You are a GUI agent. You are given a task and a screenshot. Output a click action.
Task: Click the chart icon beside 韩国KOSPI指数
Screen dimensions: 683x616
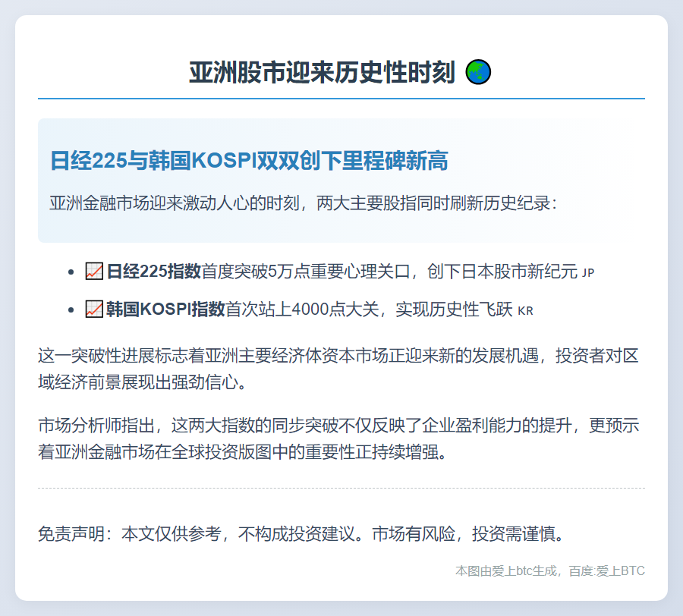(x=94, y=309)
